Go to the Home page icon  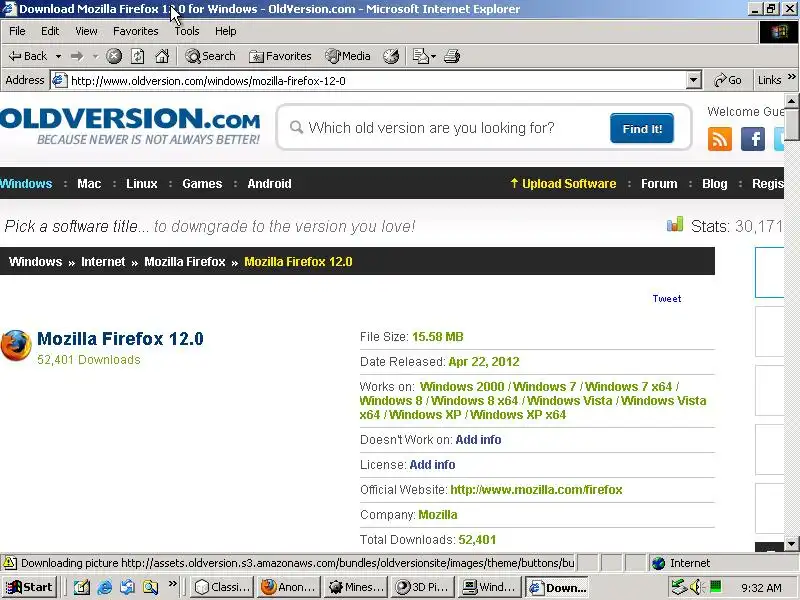[162, 56]
